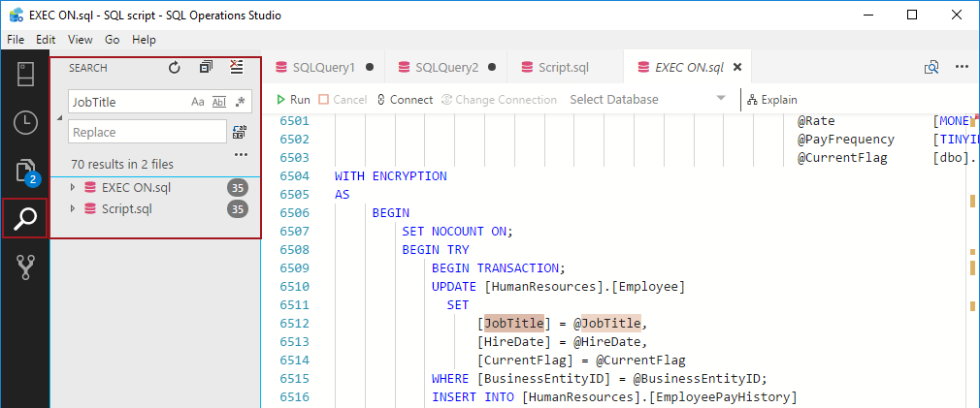Image resolution: width=980 pixels, height=408 pixels.
Task: Close the EXEC ON.sql tab
Action: pyautogui.click(x=737, y=68)
